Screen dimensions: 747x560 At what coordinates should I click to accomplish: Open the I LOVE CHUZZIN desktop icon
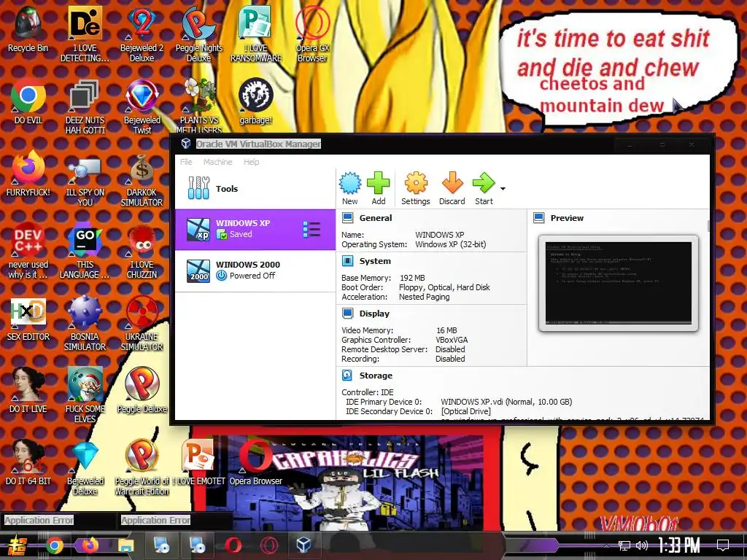pos(142,251)
